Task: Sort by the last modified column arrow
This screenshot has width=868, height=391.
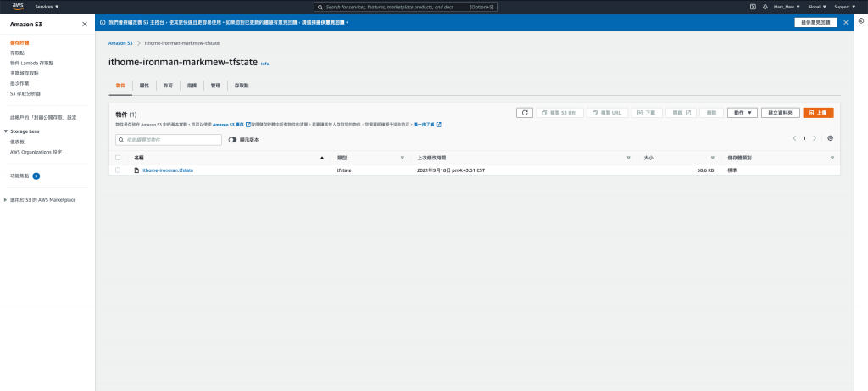Action: [x=628, y=158]
